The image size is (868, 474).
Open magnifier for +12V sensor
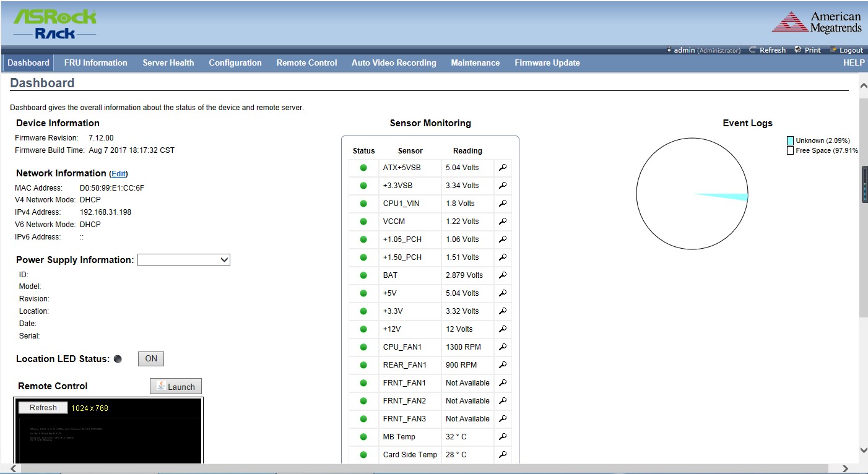click(x=503, y=329)
